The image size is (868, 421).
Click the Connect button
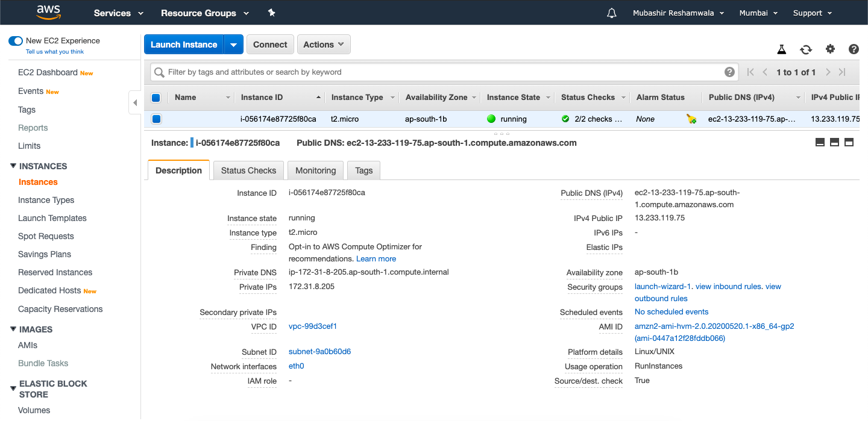(x=270, y=45)
